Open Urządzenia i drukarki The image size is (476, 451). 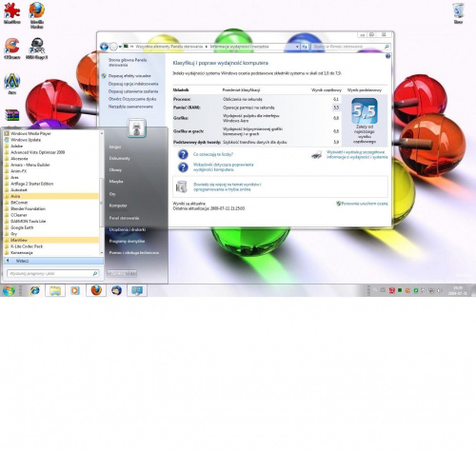(x=128, y=229)
